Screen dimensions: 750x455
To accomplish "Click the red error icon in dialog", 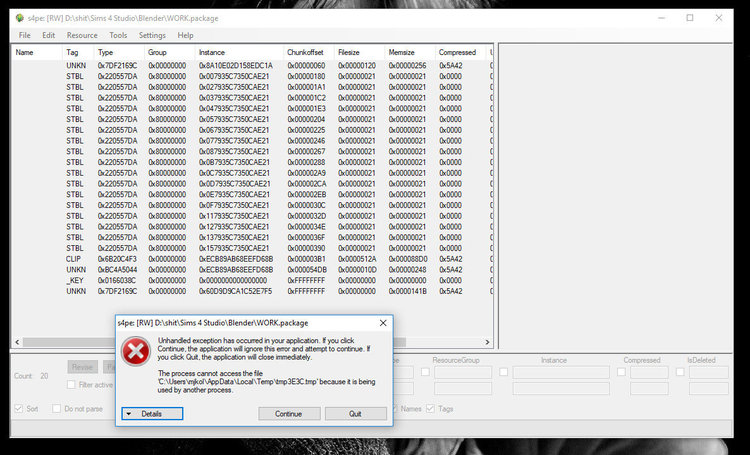I will pos(136,351).
